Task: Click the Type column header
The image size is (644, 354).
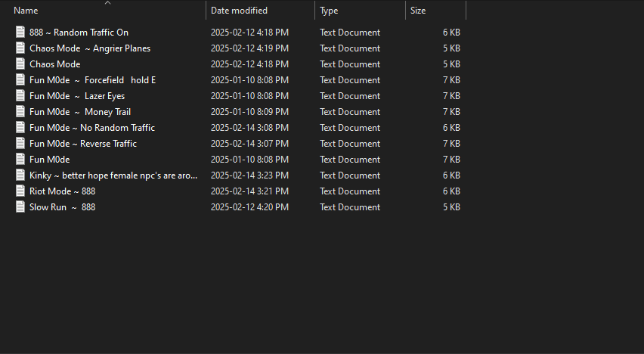Action: [329, 11]
